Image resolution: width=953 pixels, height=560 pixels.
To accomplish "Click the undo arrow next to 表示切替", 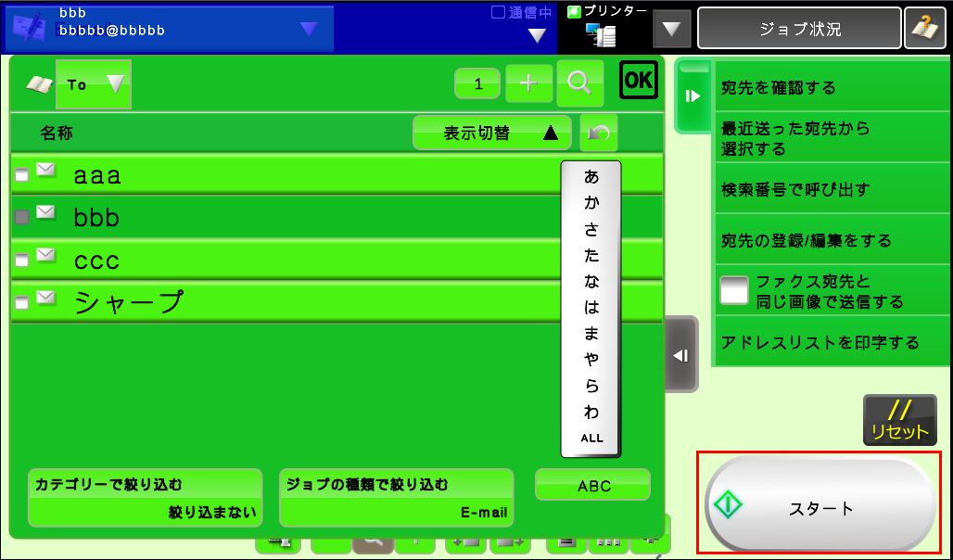I will click(x=598, y=134).
